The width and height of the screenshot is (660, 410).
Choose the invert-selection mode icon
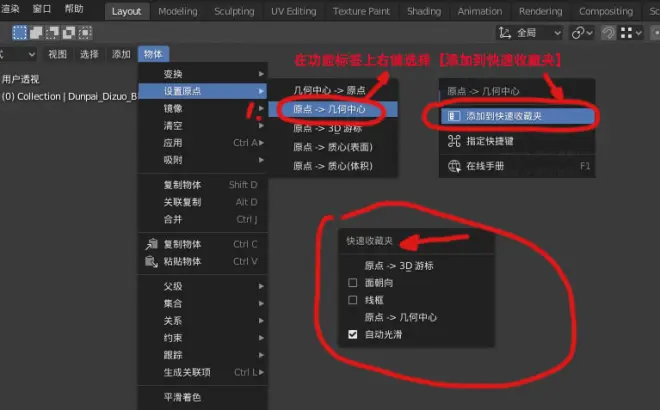(x=69, y=32)
